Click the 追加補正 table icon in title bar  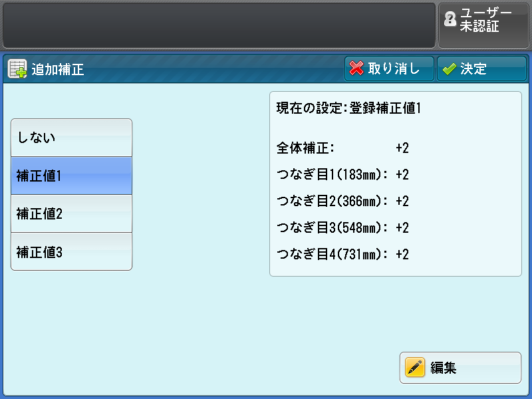pyautogui.click(x=17, y=69)
